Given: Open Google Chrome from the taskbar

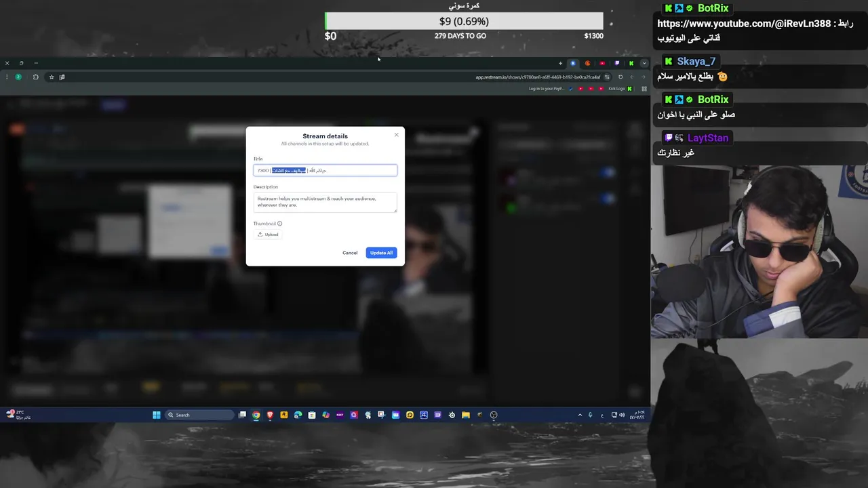Looking at the screenshot, I should (256, 415).
